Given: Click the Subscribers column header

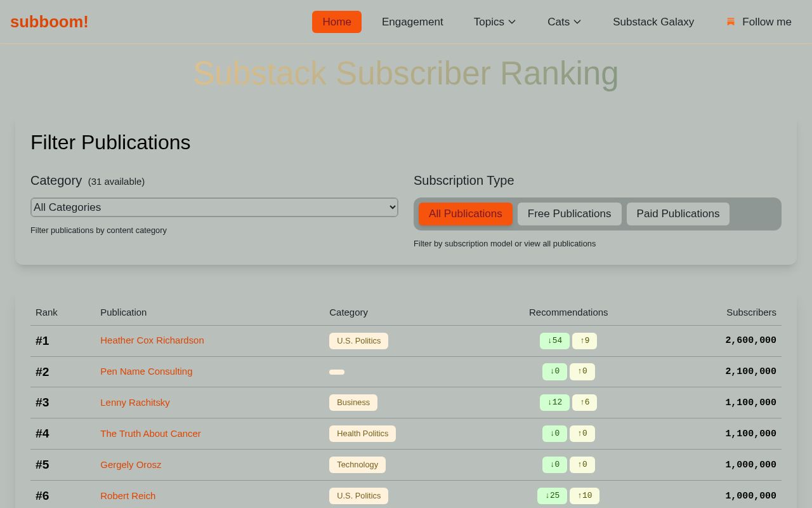Looking at the screenshot, I should pyautogui.click(x=751, y=312).
